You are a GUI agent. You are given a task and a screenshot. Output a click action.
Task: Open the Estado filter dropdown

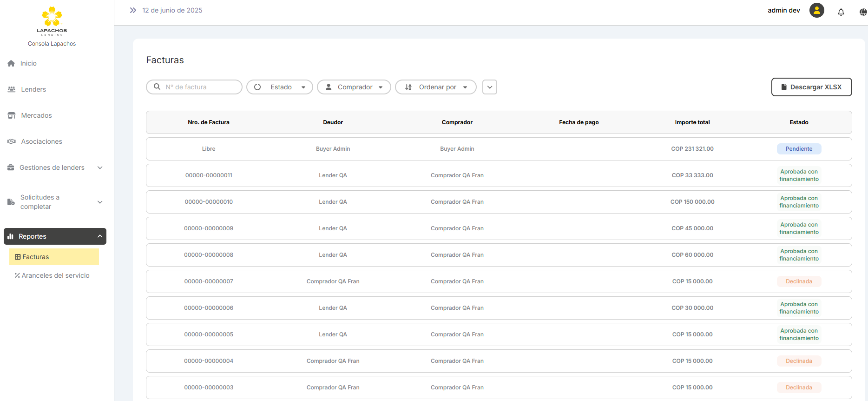coord(279,87)
